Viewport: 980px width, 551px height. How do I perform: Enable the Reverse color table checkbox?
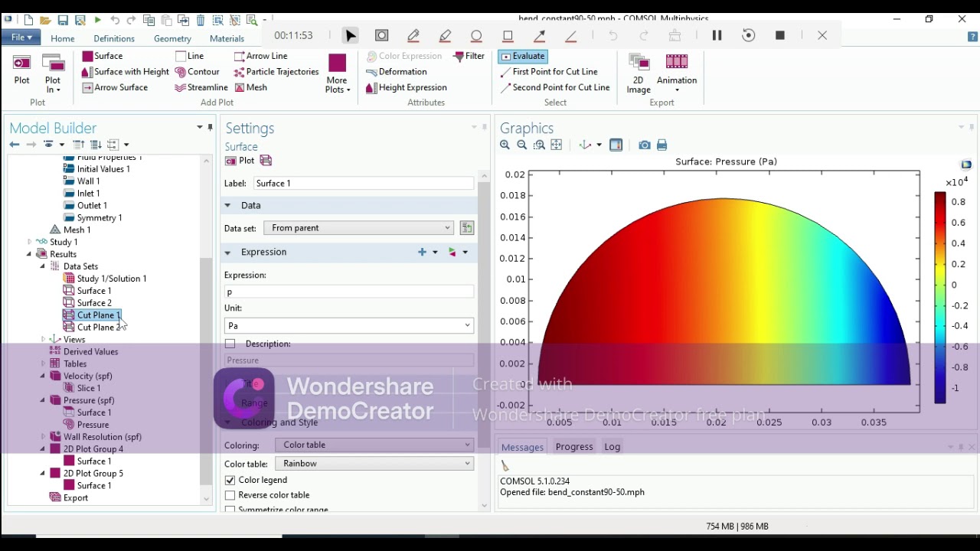[x=230, y=496]
